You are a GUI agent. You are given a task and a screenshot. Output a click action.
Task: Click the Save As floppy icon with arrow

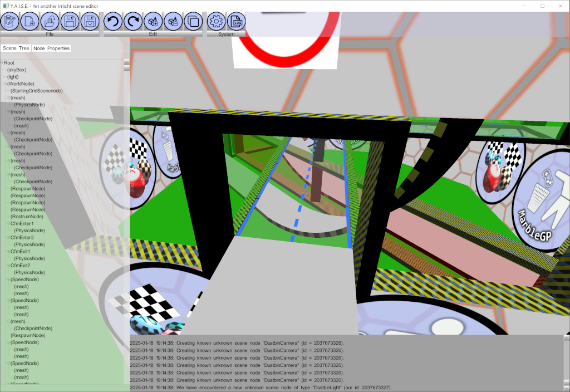pos(90,22)
